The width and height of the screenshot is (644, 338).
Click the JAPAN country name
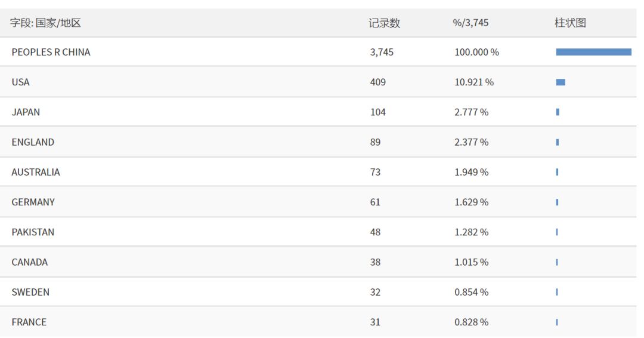pos(26,112)
